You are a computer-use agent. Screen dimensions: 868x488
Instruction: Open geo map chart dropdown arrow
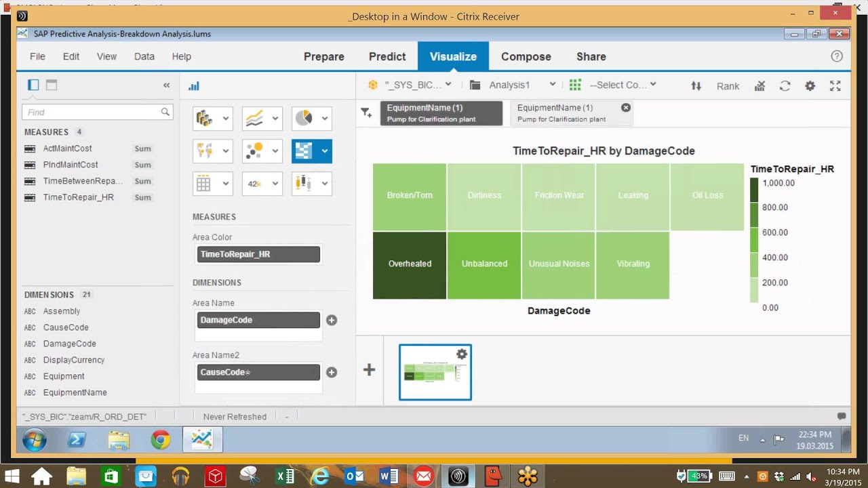226,151
